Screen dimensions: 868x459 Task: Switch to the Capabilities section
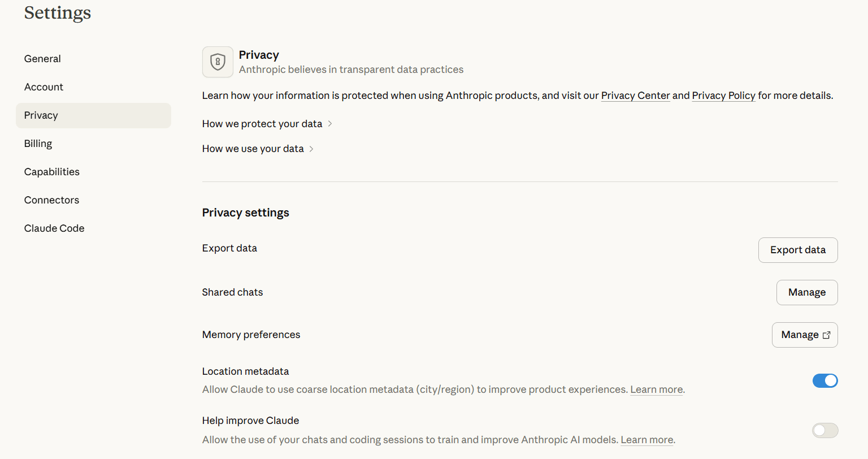(x=52, y=172)
